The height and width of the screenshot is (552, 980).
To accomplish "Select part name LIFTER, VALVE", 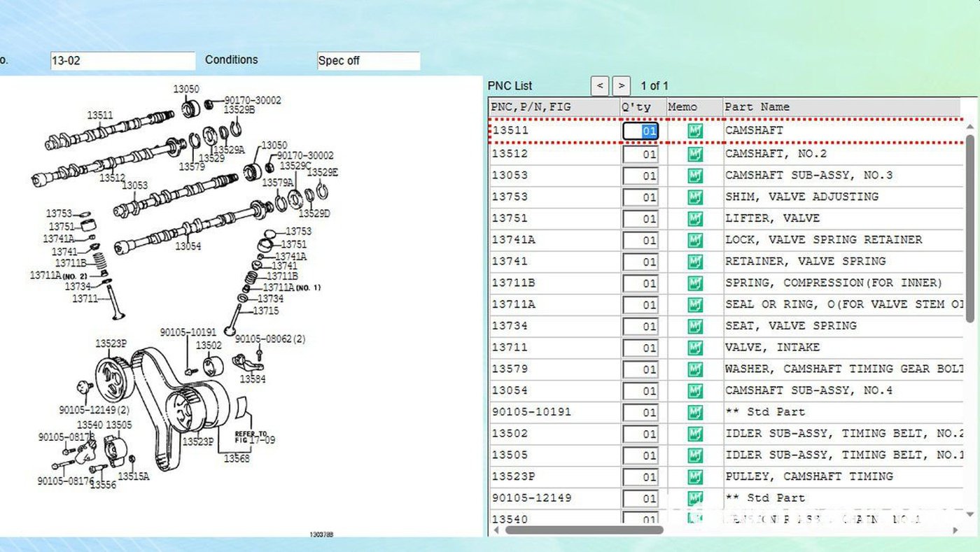I will point(772,219).
